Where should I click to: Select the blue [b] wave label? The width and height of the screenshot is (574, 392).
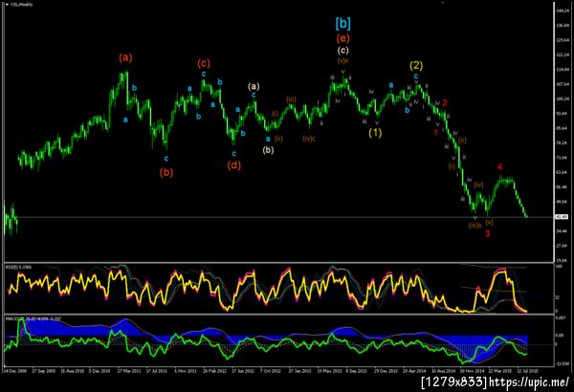click(343, 24)
